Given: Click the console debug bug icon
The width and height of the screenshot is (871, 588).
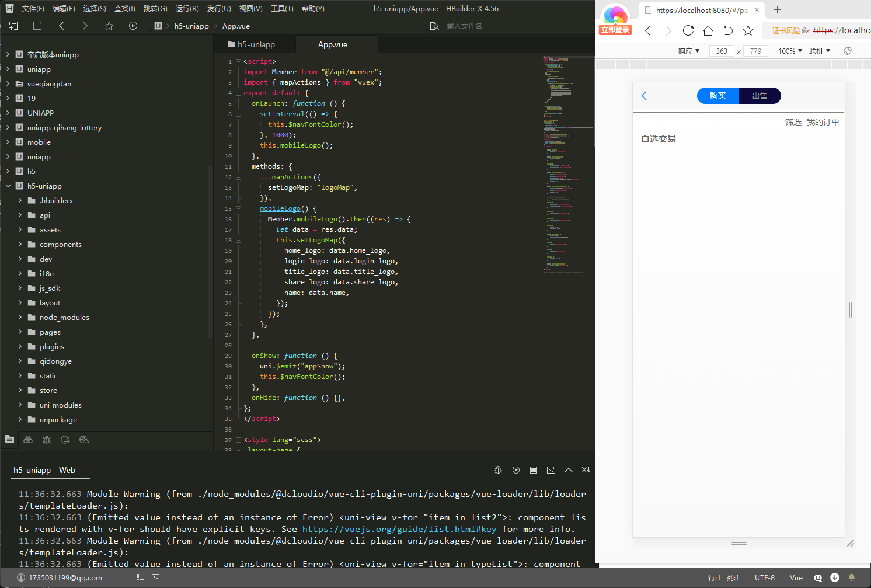Looking at the screenshot, I should click(499, 470).
